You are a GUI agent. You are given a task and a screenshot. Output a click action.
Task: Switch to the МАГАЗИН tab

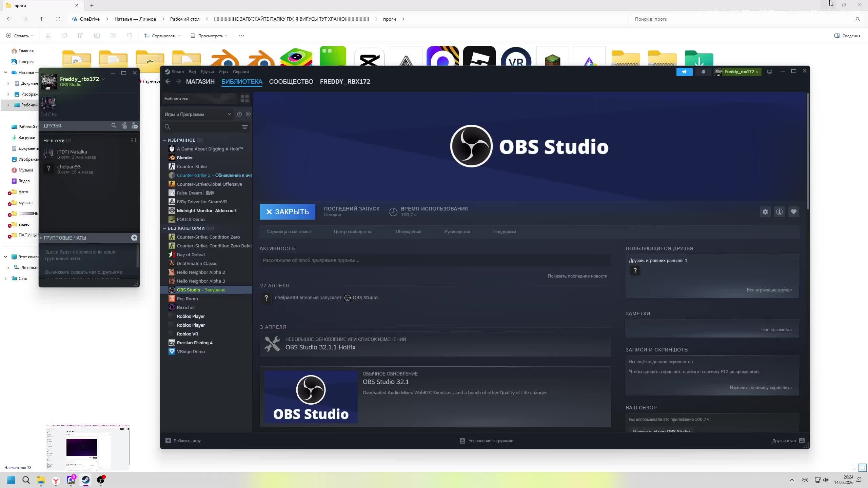pyautogui.click(x=200, y=82)
